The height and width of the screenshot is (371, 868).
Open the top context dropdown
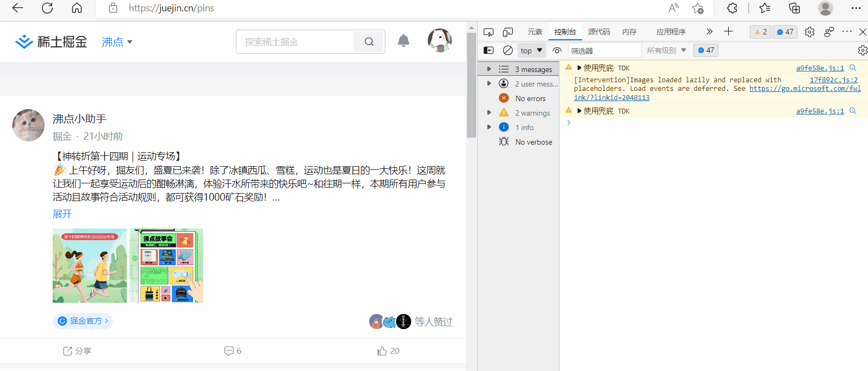coord(532,51)
